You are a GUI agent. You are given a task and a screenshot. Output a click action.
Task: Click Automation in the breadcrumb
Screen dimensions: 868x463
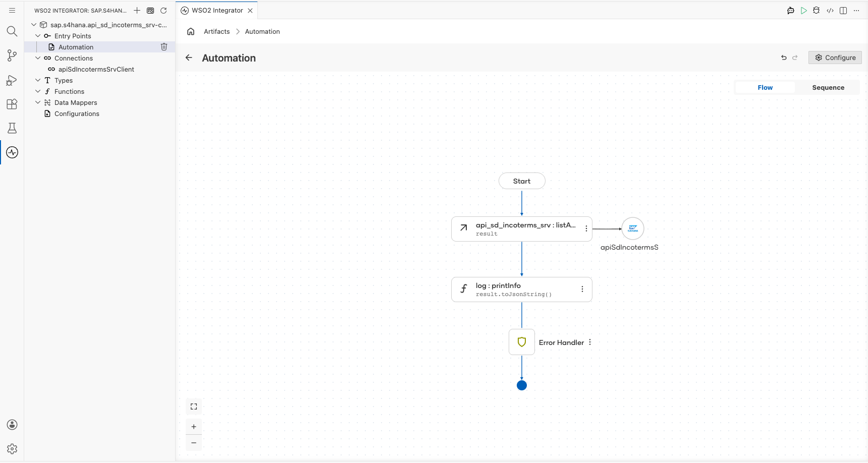pos(262,31)
